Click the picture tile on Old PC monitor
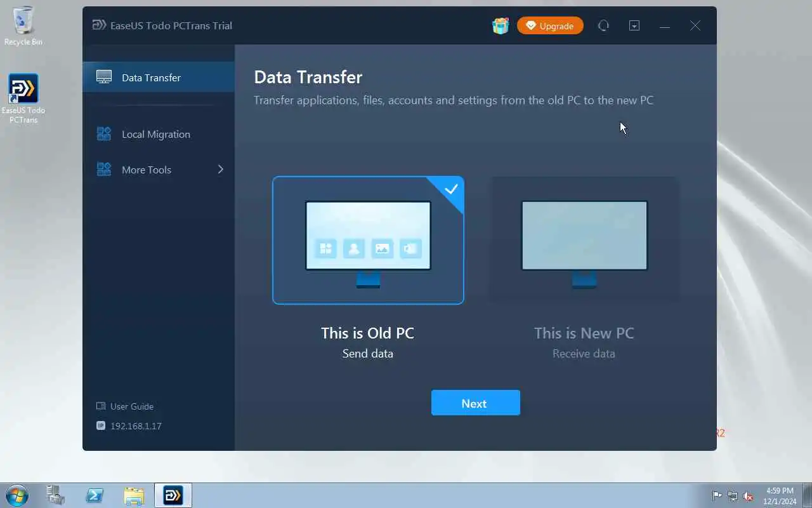Image resolution: width=812 pixels, height=508 pixels. pyautogui.click(x=383, y=248)
